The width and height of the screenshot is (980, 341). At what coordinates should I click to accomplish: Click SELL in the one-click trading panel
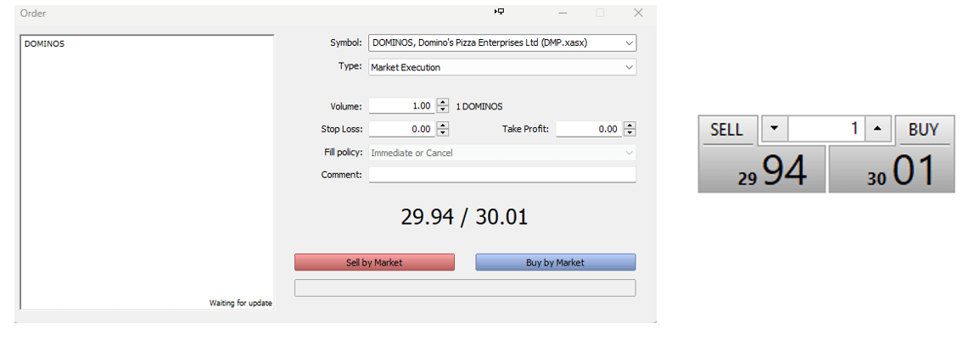726,130
